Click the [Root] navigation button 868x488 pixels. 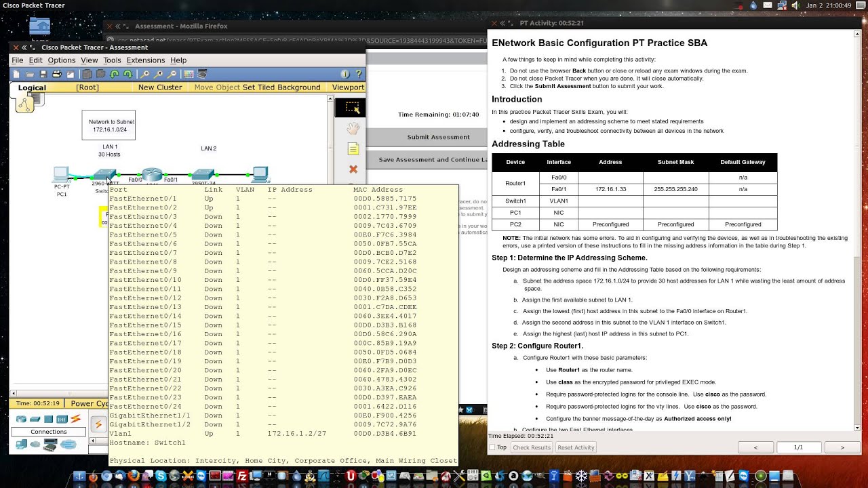pyautogui.click(x=87, y=87)
